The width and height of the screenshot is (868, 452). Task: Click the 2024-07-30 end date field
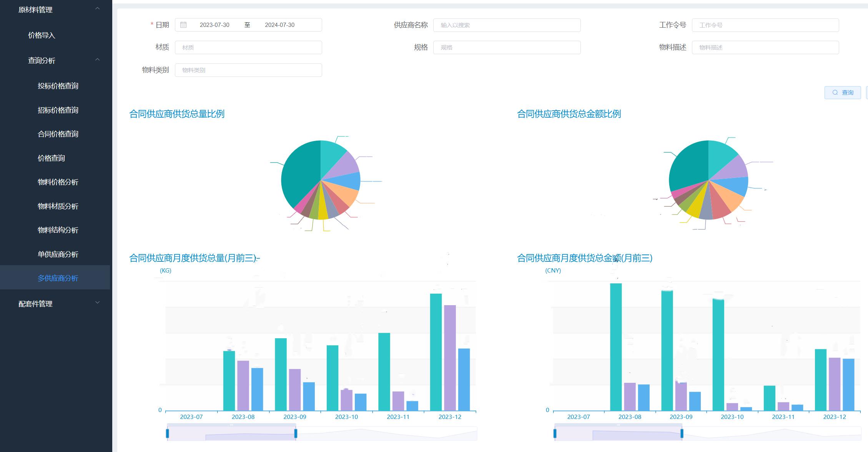pyautogui.click(x=279, y=25)
